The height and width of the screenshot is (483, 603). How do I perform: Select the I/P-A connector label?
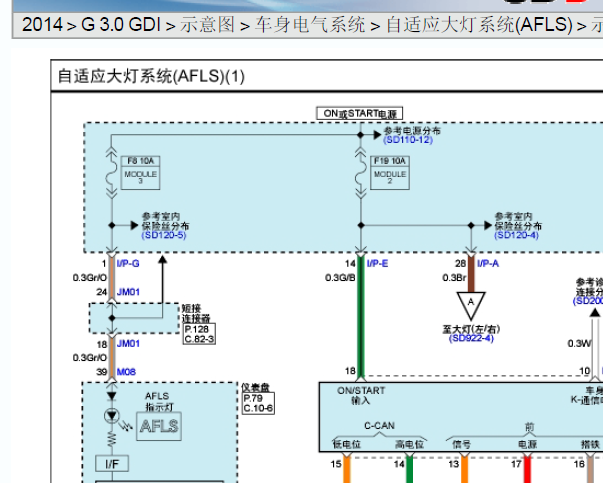pyautogui.click(x=488, y=263)
